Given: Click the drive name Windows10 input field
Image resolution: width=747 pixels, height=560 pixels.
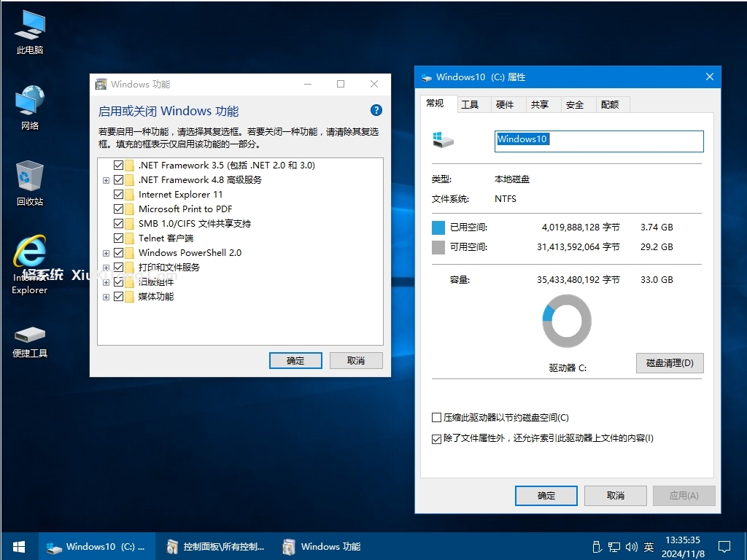Looking at the screenshot, I should (x=599, y=141).
